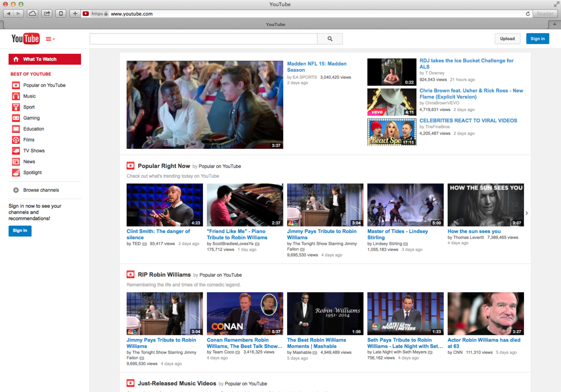Play Master of Tides Lindsey Stirling thumbnail
Image resolution: width=561 pixels, height=392 pixels.
406,205
